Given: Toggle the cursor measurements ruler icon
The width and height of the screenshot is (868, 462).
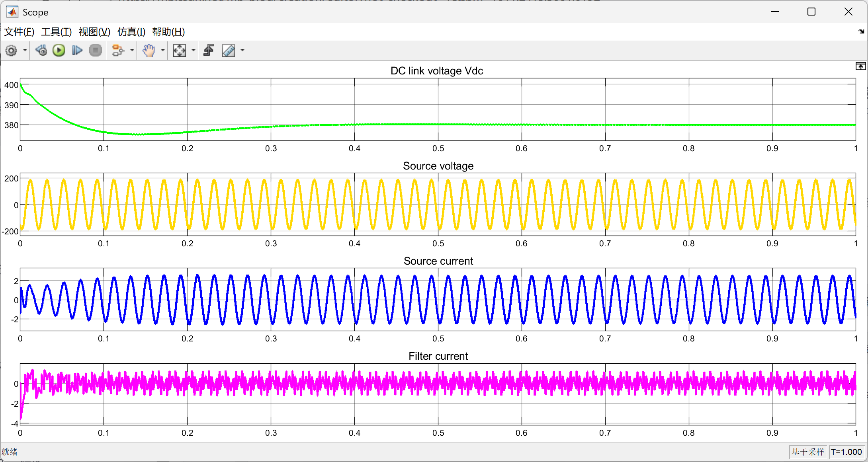Looking at the screenshot, I should coord(229,51).
